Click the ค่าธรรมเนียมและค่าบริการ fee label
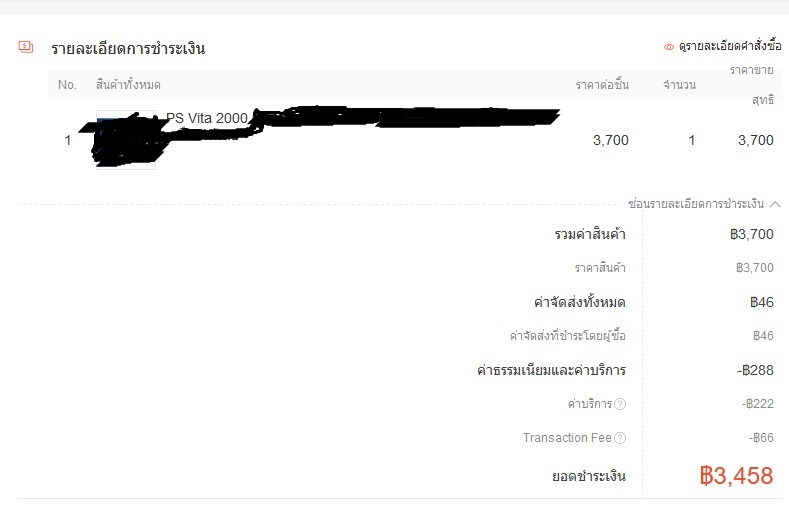Screen dimensions: 789x513 [551, 370]
